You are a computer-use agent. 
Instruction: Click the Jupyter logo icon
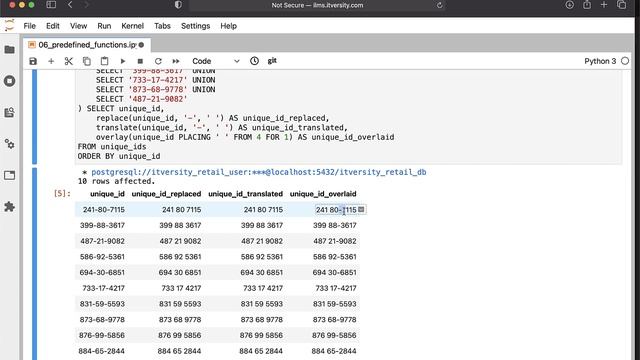(x=9, y=25)
